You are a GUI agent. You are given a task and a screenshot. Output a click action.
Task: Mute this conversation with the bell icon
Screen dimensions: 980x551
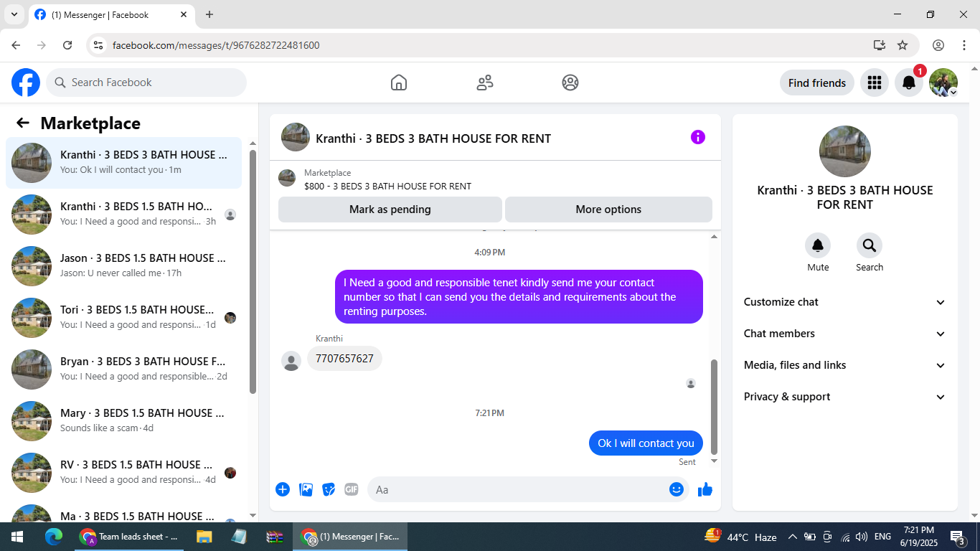pyautogui.click(x=818, y=246)
